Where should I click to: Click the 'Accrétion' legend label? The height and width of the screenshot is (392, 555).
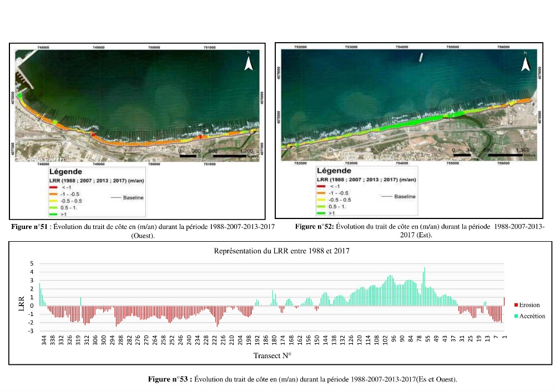[x=532, y=316]
